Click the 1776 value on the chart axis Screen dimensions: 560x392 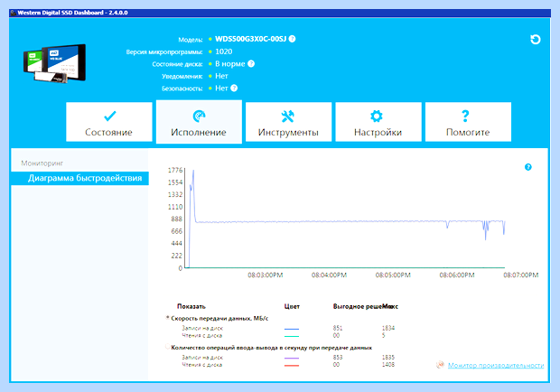coord(175,170)
